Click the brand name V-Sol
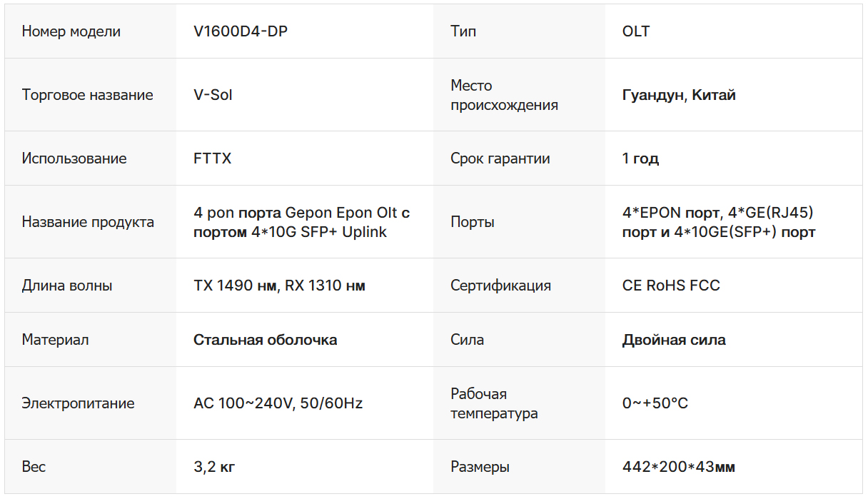Screen dimensions: 868x499 (x=213, y=95)
